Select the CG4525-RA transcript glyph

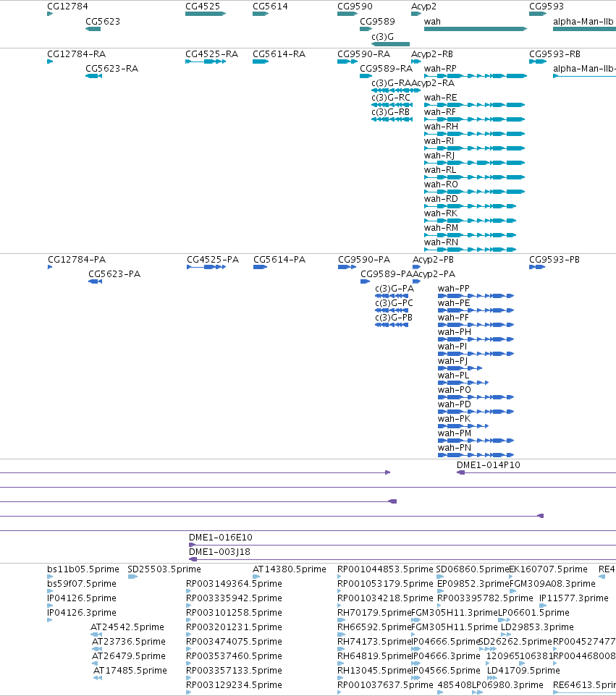[x=206, y=61]
